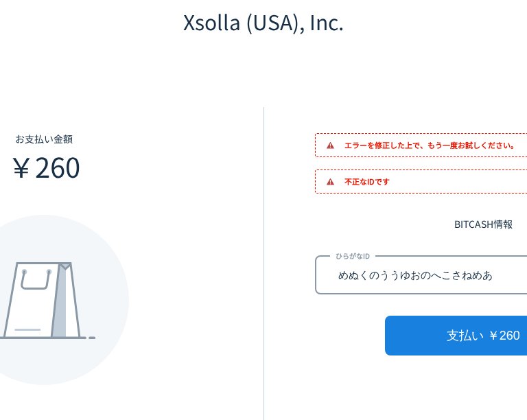
Task: Click the BITCASH情報 heading
Action: coord(483,224)
